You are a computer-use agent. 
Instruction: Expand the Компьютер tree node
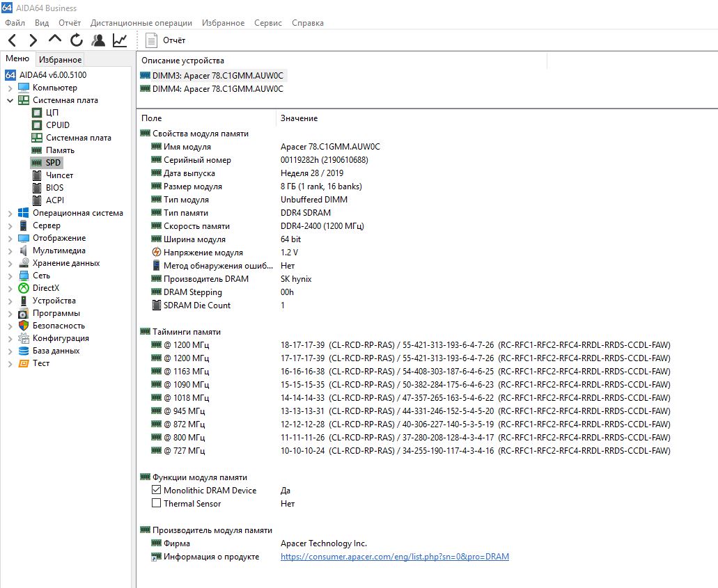pyautogui.click(x=10, y=88)
